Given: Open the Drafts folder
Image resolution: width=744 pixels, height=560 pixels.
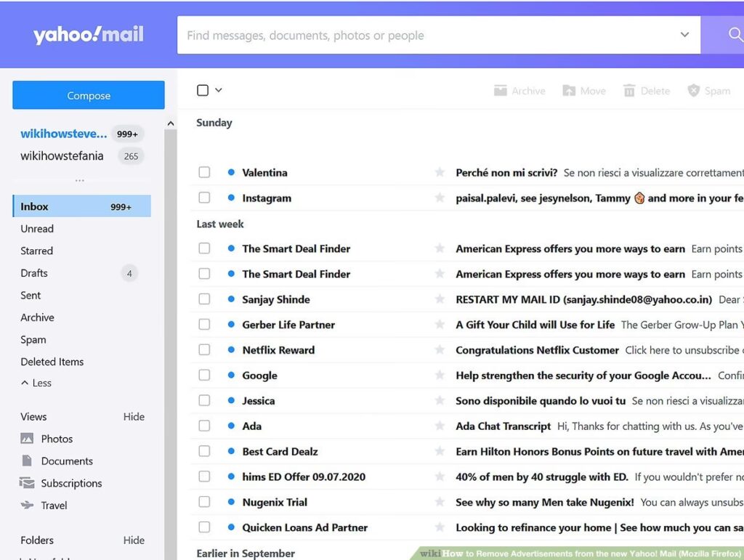Looking at the screenshot, I should [34, 273].
